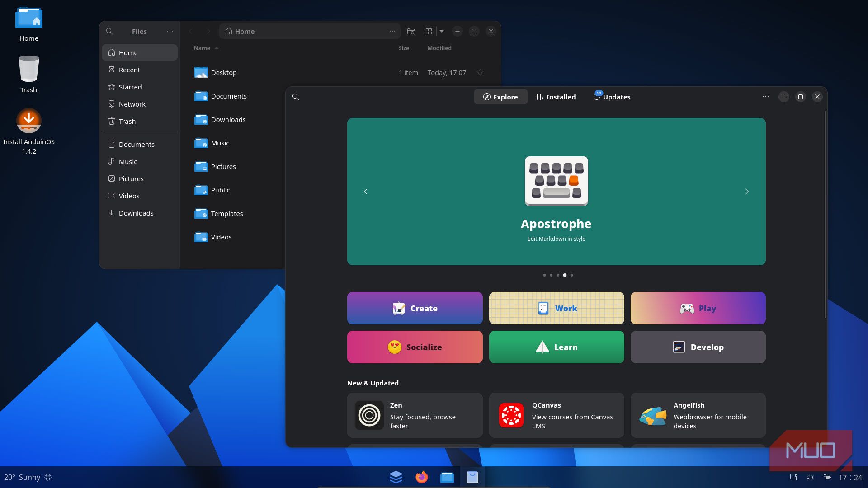Viewport: 868px width, 488px height.
Task: Open Software main menu three dots
Action: pos(766,97)
